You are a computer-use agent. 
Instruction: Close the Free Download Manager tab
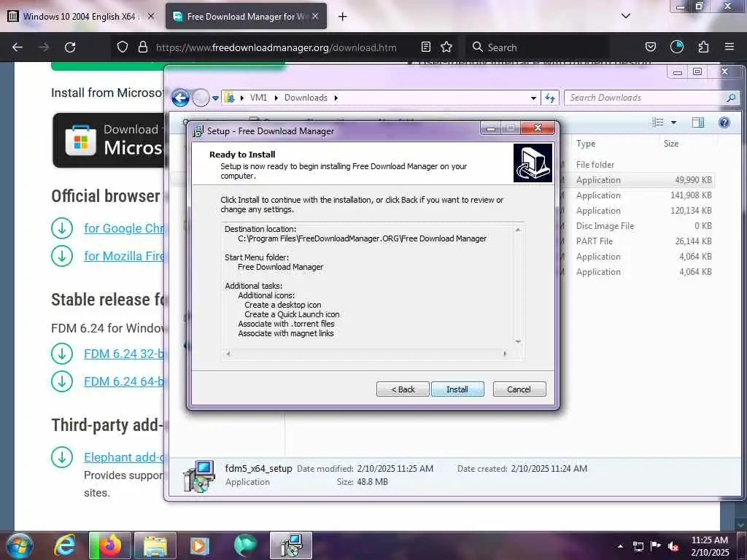pos(315,16)
